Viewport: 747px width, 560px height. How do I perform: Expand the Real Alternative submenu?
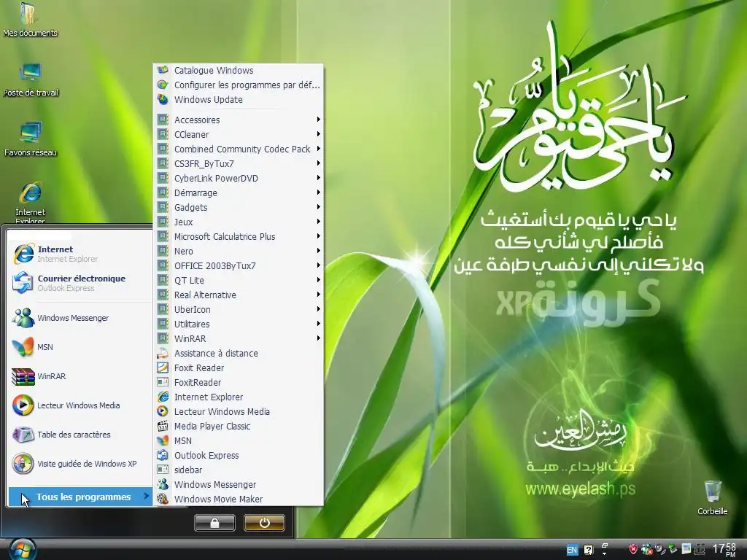pyautogui.click(x=239, y=295)
